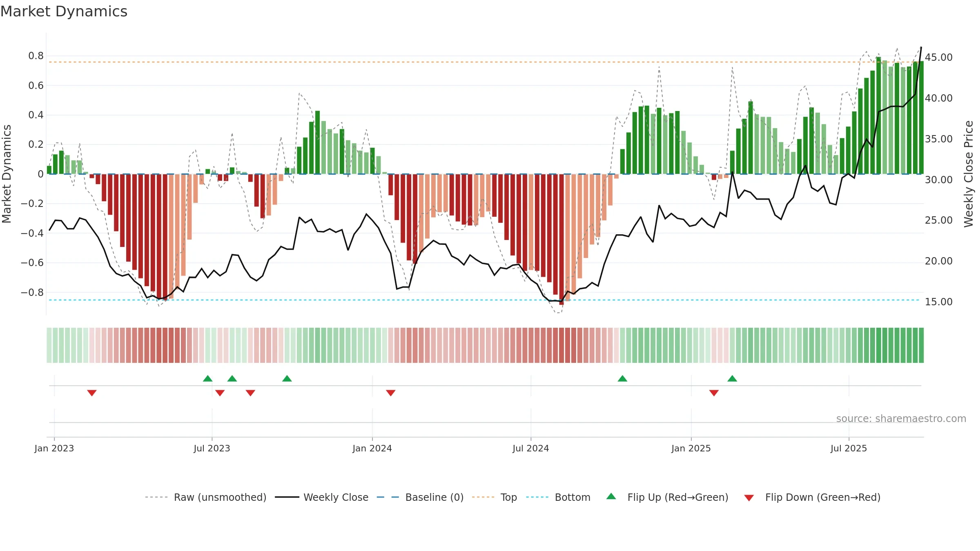Viewport: 980px width, 551px height.
Task: Click Jul 2024 x-axis label
Action: pyautogui.click(x=531, y=448)
